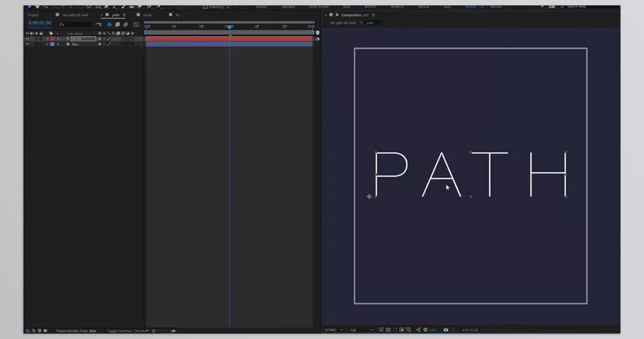Expand the Box layer properties
Viewport: 644px width, 339px height.
tap(47, 44)
